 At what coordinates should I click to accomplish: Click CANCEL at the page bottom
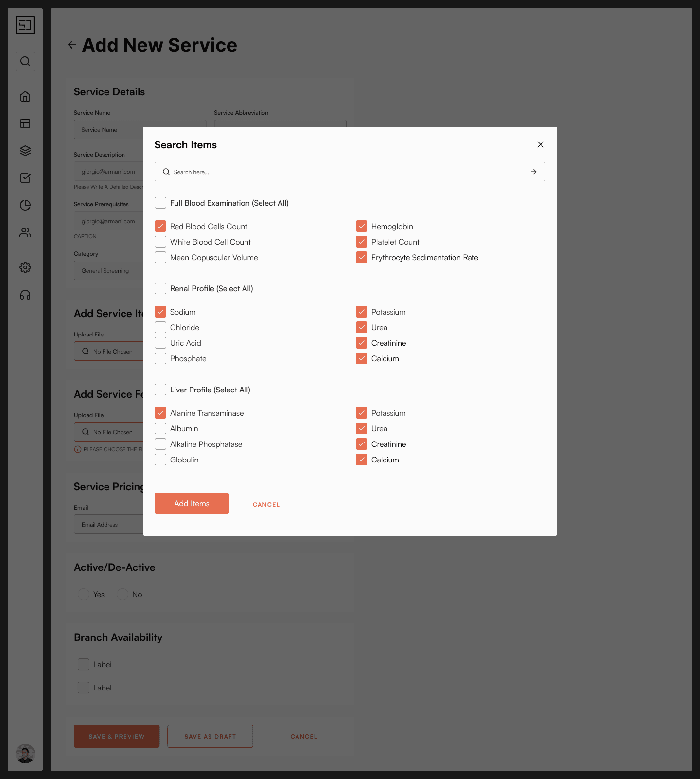pyautogui.click(x=304, y=736)
